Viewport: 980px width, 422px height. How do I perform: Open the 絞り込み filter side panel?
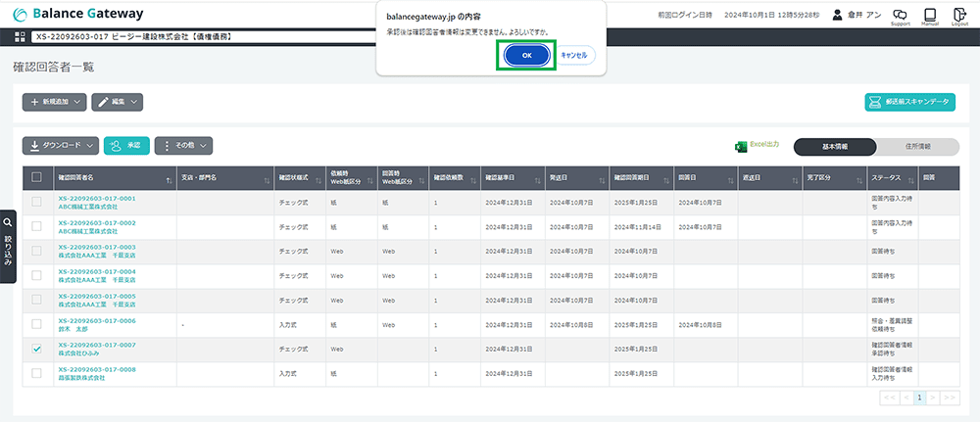click(8, 245)
